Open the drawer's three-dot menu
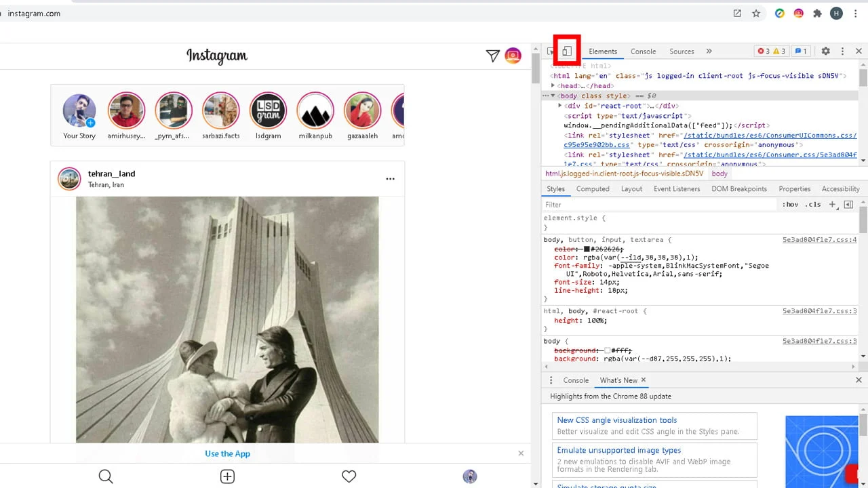The height and width of the screenshot is (488, 868). click(551, 380)
